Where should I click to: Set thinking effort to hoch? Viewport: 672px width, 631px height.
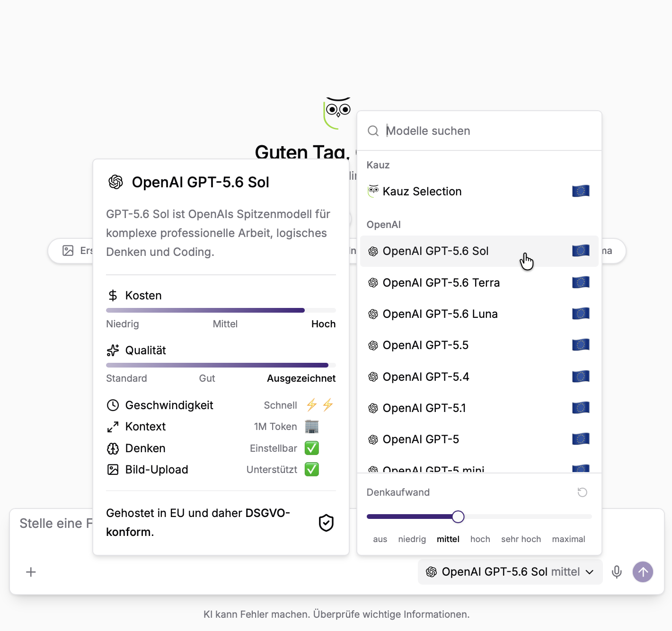click(x=480, y=539)
